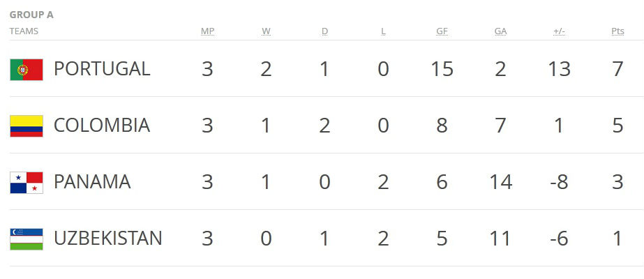The width and height of the screenshot is (644, 279).
Task: Select the PANAMA team name
Action: point(92,182)
